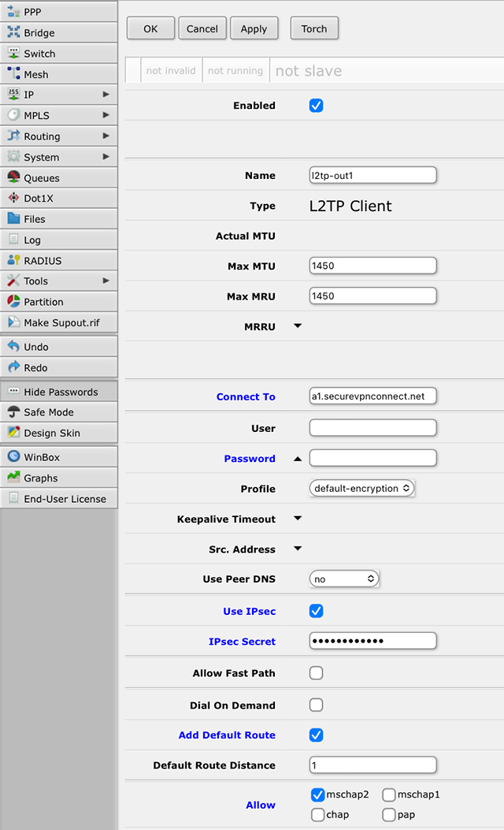Expand the IP submenu arrow
The image size is (504, 830).
coord(106,95)
